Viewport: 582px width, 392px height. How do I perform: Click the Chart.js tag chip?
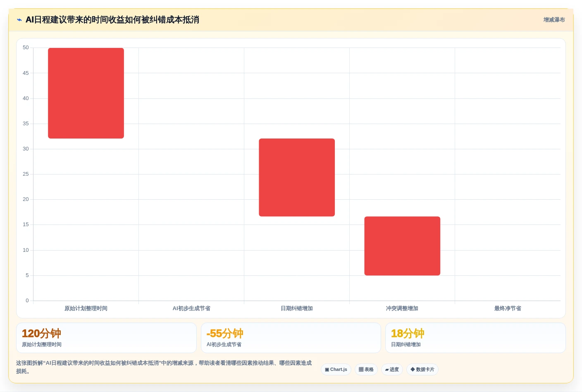point(336,370)
